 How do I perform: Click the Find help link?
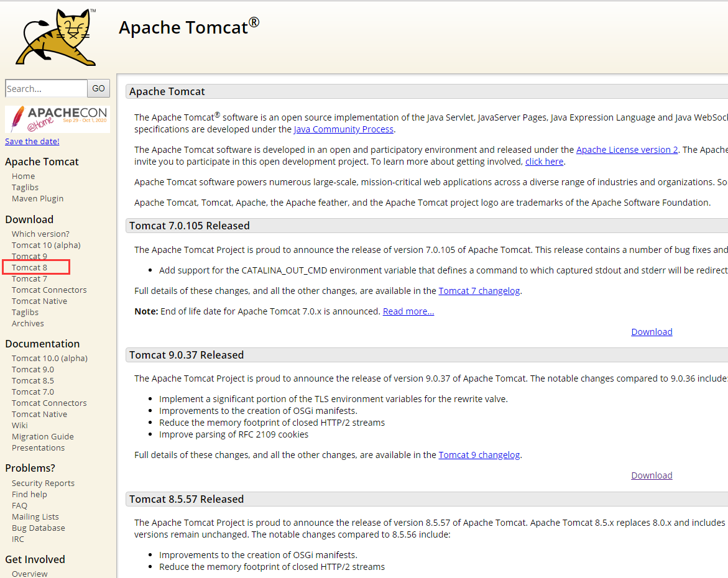click(29, 495)
